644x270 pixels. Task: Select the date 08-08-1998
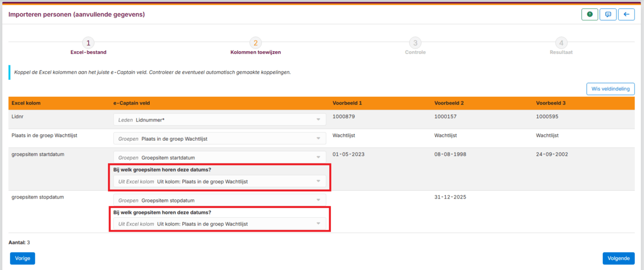451,155
